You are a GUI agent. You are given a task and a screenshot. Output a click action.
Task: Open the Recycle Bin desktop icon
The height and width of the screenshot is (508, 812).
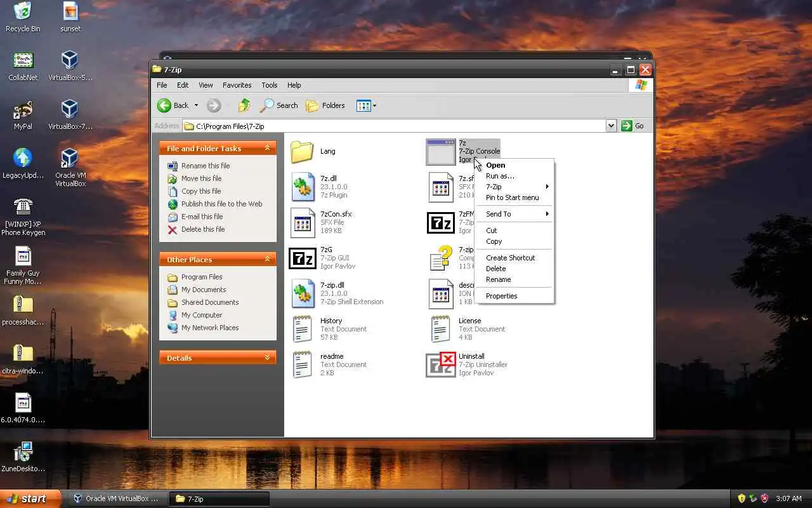(x=23, y=11)
